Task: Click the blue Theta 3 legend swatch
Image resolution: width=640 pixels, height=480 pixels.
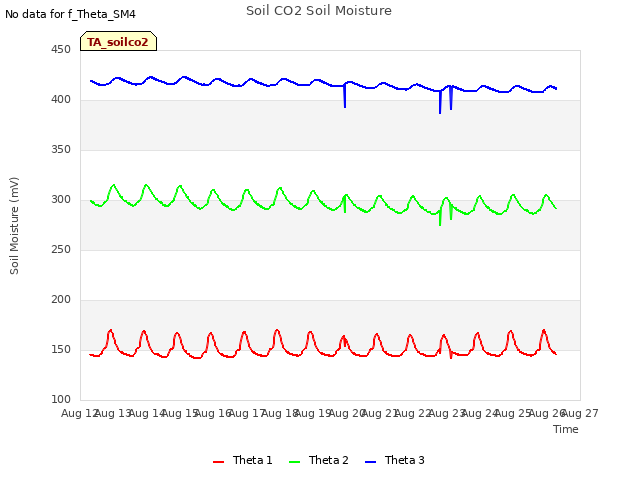Action: tap(370, 462)
